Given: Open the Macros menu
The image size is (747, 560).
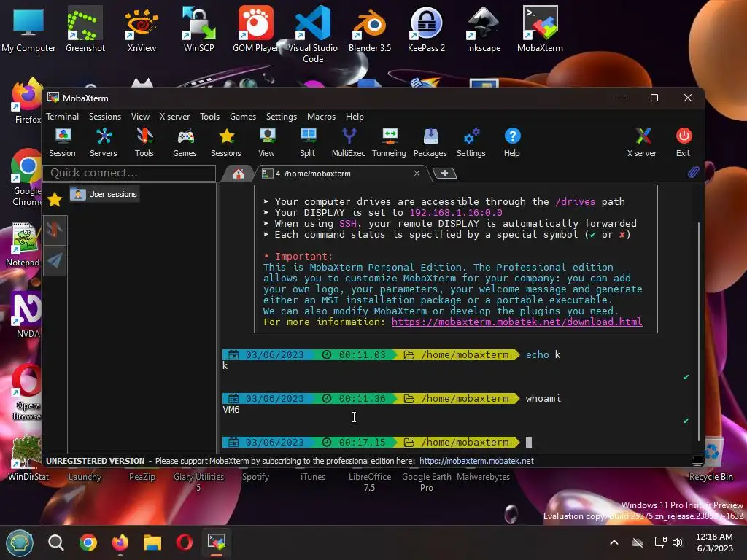Looking at the screenshot, I should click(x=321, y=117).
